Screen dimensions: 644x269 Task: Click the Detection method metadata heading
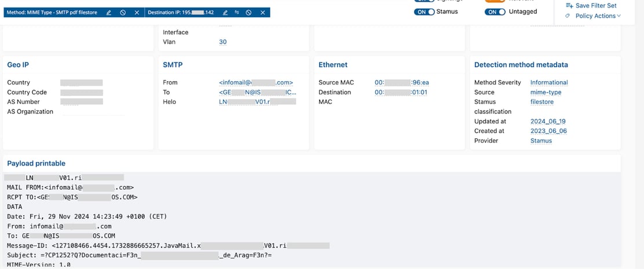tap(521, 65)
